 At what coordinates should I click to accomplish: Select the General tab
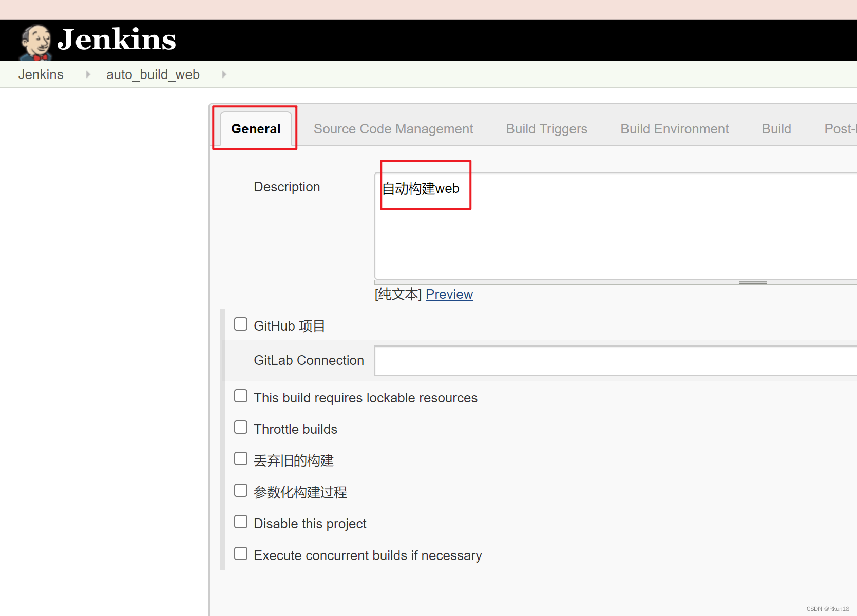coord(256,129)
